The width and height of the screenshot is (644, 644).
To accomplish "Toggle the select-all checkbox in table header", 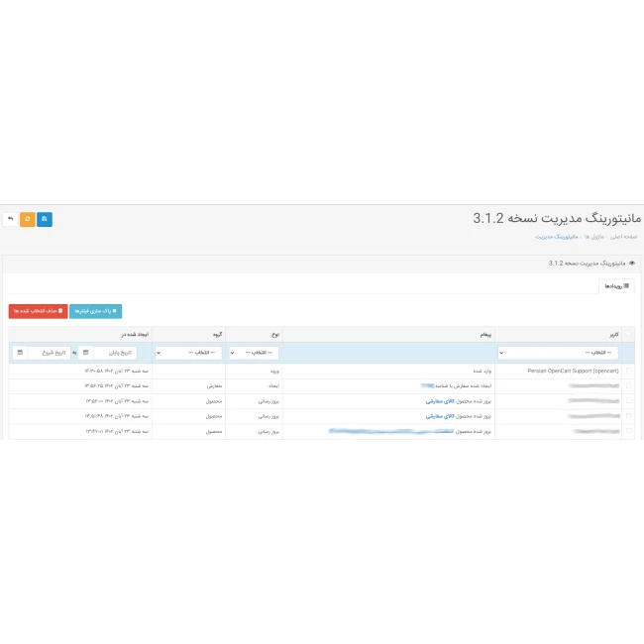I will (x=630, y=335).
